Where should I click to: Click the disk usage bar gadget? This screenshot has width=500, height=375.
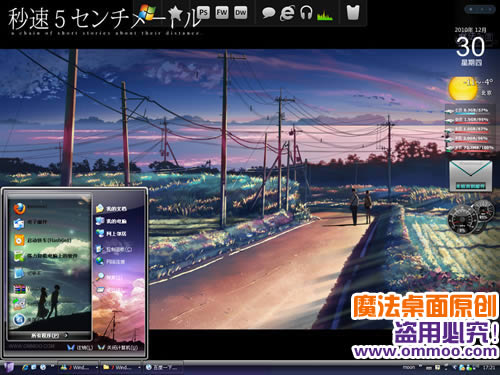(469, 129)
